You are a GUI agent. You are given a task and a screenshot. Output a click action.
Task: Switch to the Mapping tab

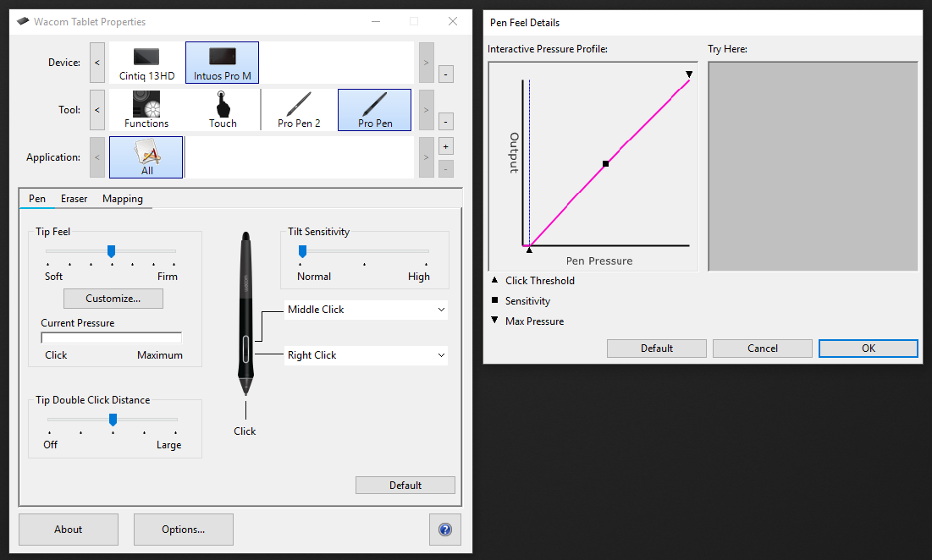(123, 198)
